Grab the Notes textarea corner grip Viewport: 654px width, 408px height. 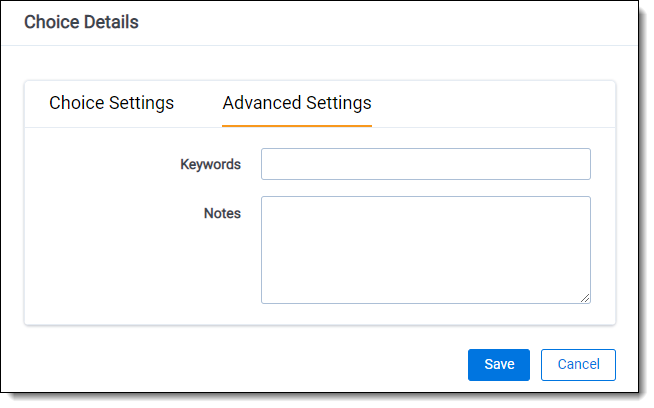coord(585,297)
